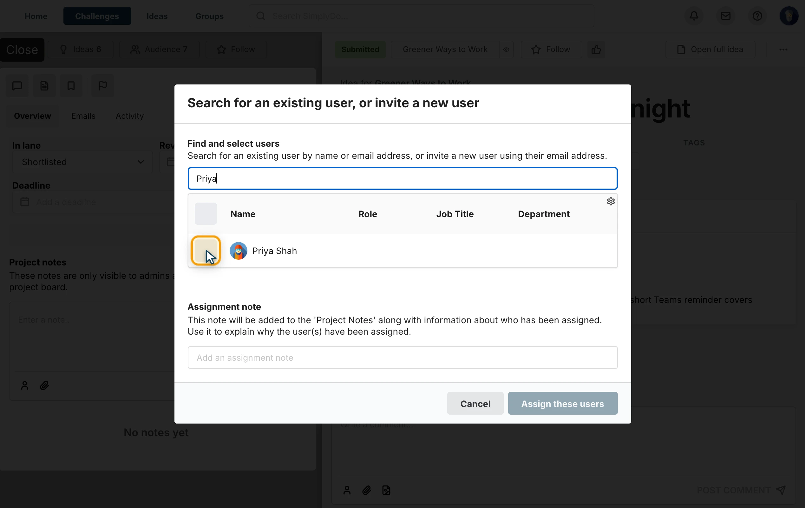The image size is (812, 508).
Task: Switch to the Activity tab
Action: click(129, 116)
